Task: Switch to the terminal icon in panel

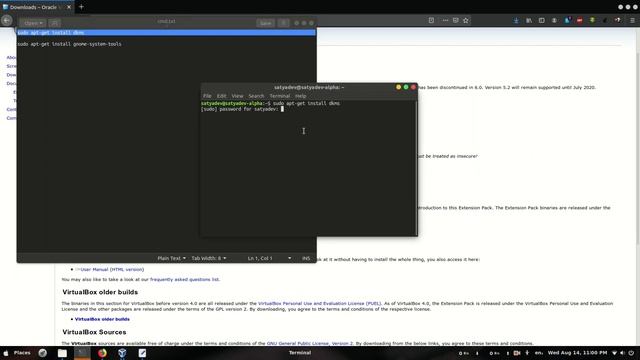Action: (x=82, y=353)
